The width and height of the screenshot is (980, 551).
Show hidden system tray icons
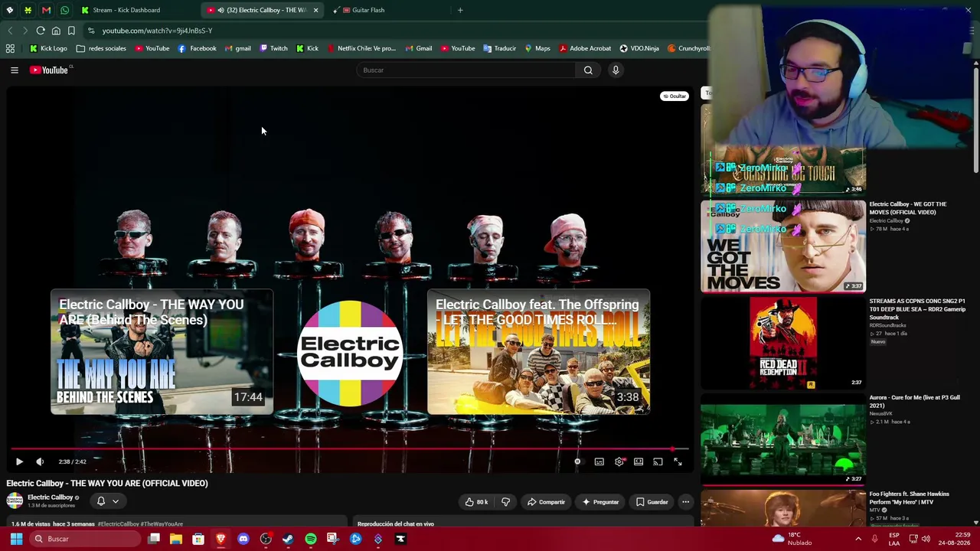click(858, 539)
